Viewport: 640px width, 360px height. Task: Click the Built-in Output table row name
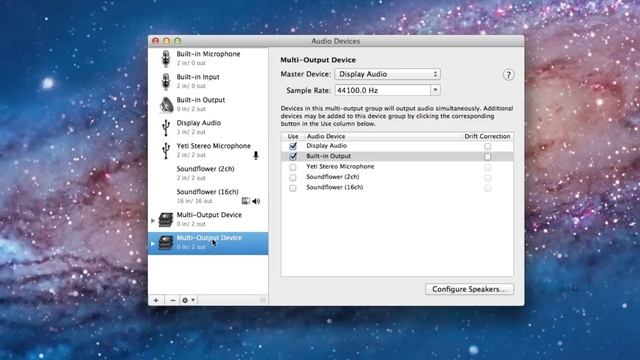(329, 156)
